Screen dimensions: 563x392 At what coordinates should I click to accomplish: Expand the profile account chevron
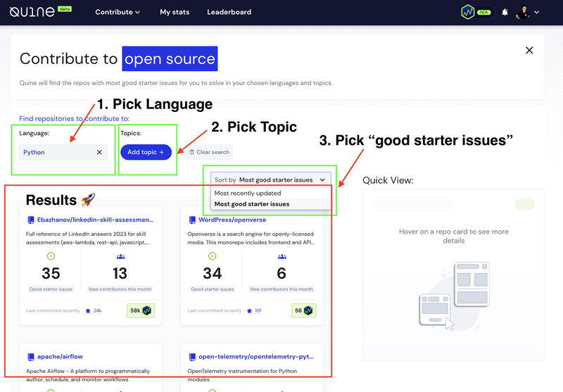(537, 12)
